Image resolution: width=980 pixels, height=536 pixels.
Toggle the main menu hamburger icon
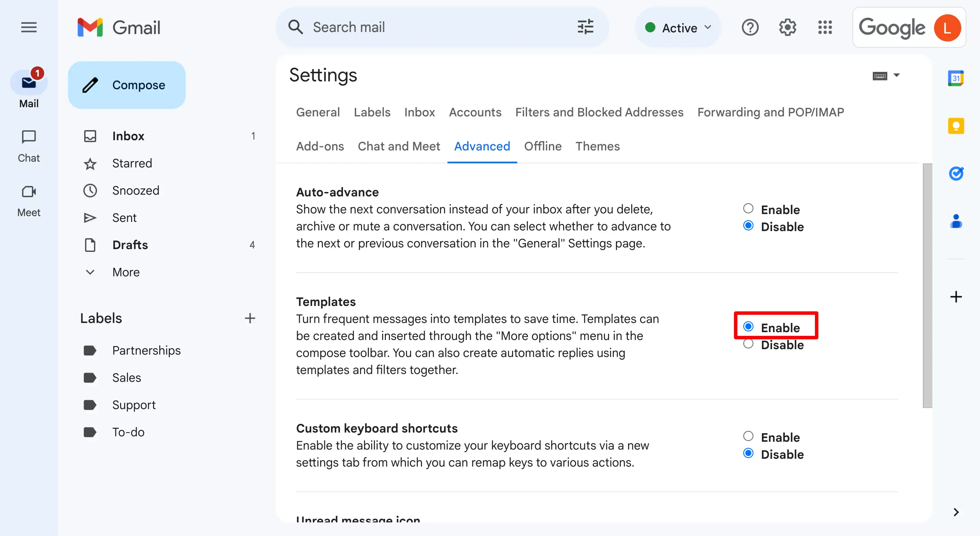[29, 27]
